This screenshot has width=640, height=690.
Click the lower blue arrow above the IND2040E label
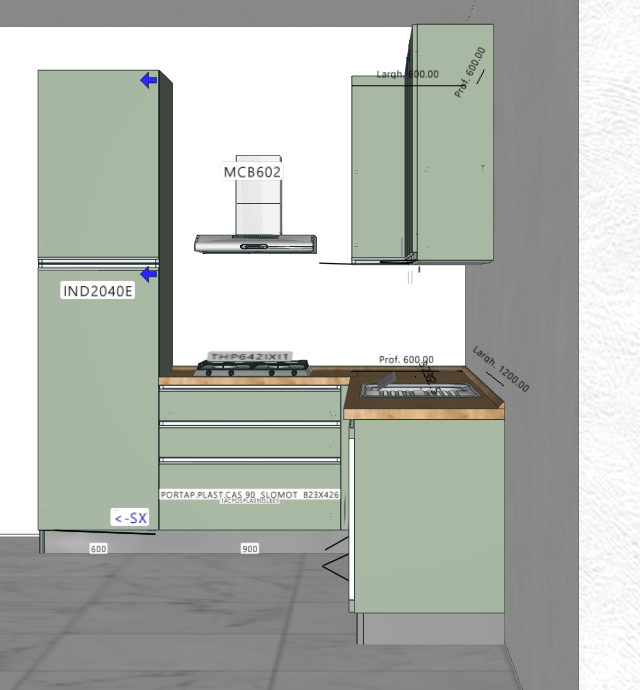coord(149,274)
